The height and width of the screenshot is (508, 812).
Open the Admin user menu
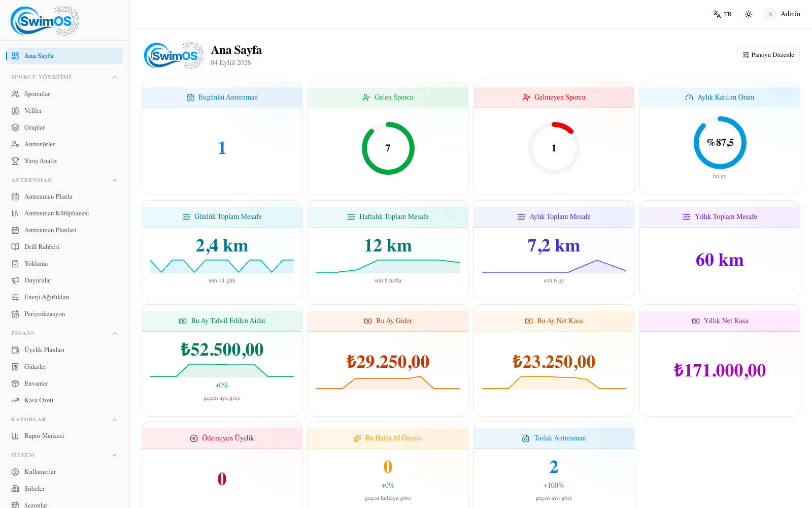(x=782, y=14)
